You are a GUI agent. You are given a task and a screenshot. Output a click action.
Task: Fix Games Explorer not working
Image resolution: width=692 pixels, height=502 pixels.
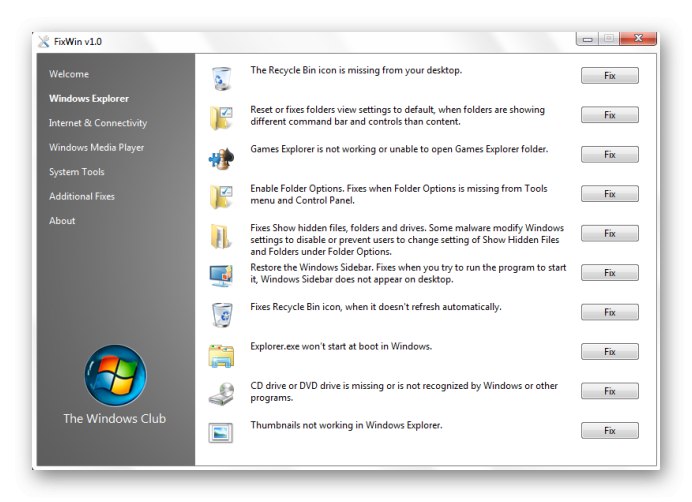click(609, 155)
